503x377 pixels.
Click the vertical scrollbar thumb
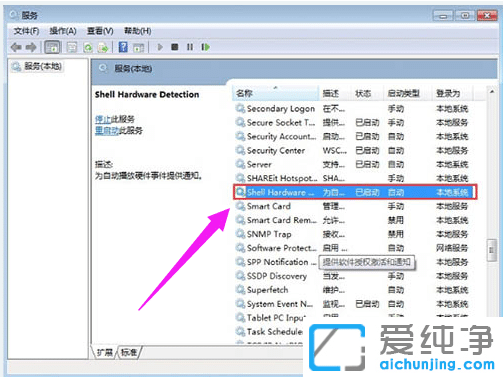point(491,250)
